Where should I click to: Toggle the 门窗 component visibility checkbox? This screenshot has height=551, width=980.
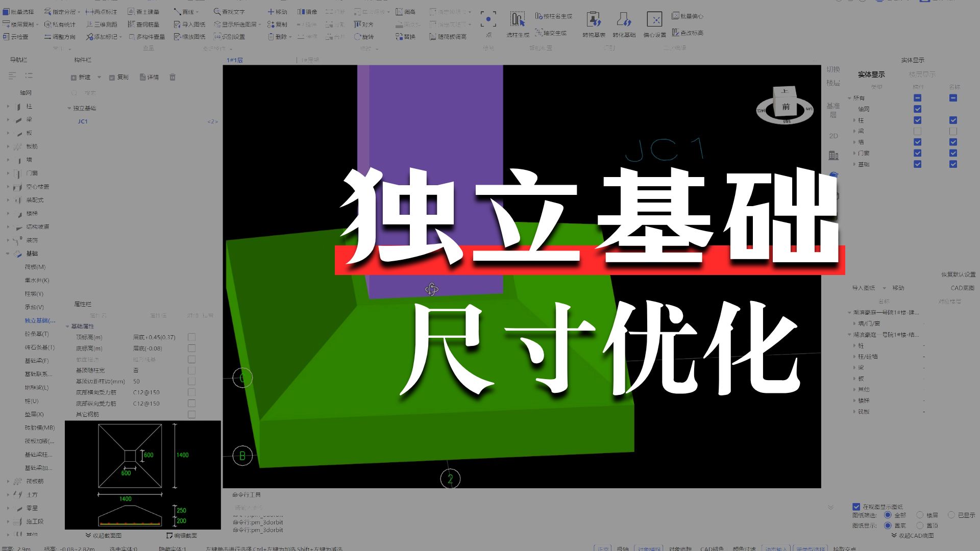click(917, 153)
